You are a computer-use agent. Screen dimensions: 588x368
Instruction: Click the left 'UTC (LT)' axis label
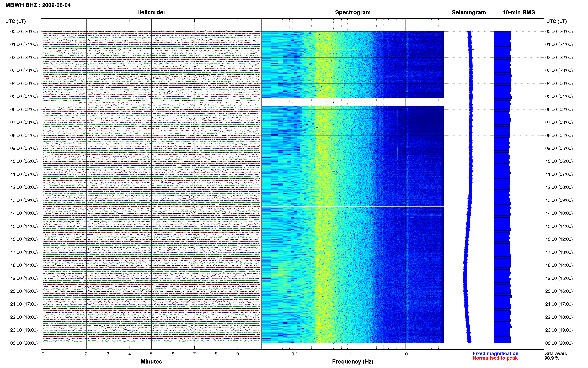click(15, 21)
